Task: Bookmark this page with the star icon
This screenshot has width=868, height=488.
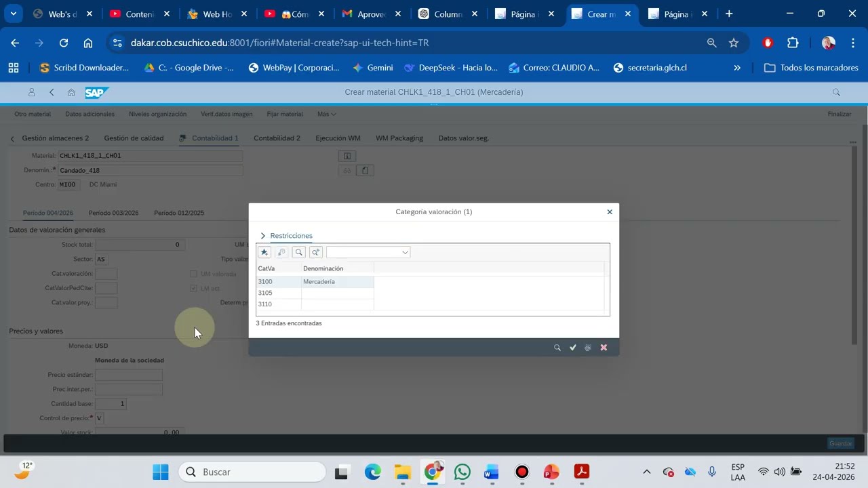Action: pyautogui.click(x=734, y=43)
